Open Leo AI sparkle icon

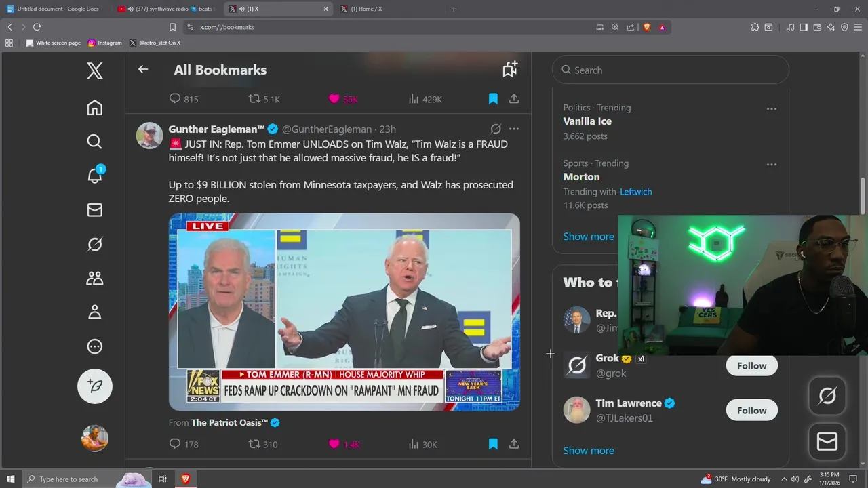pyautogui.click(x=831, y=27)
